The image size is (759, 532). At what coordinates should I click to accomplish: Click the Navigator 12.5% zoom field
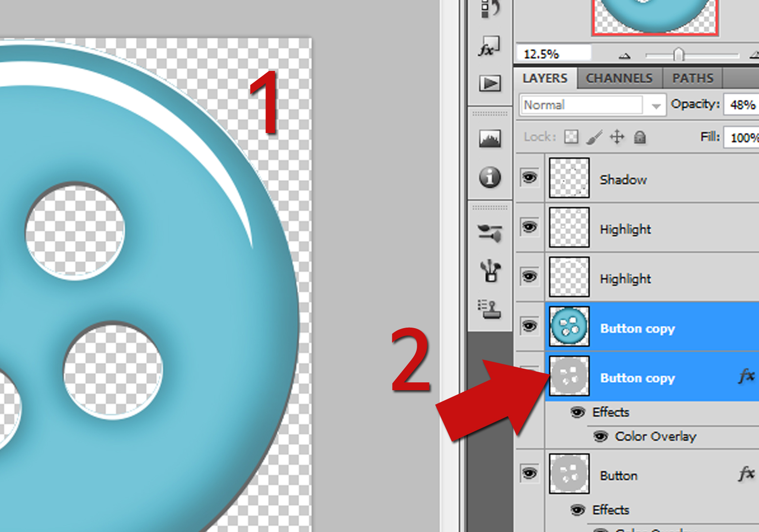click(x=554, y=53)
